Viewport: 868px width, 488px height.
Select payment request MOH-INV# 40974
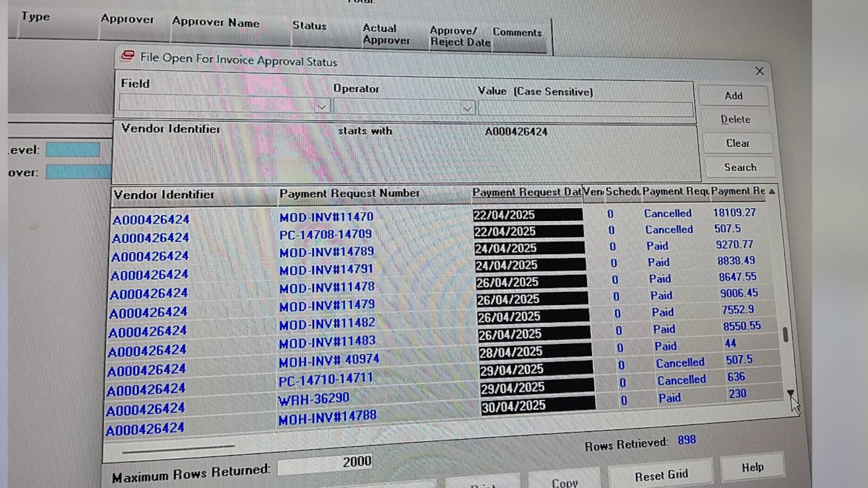tap(329, 360)
